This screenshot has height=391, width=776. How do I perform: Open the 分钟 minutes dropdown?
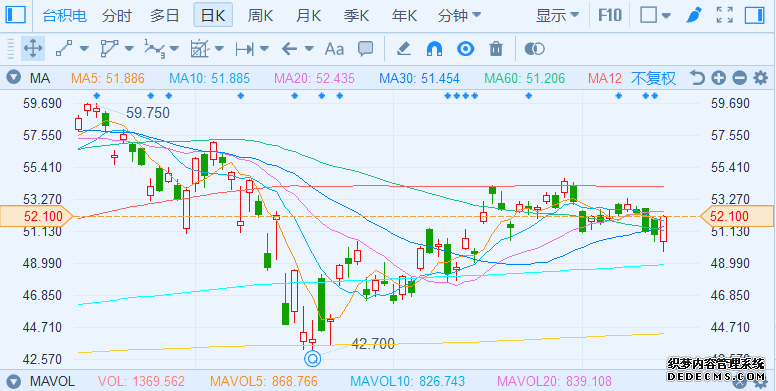pos(459,15)
